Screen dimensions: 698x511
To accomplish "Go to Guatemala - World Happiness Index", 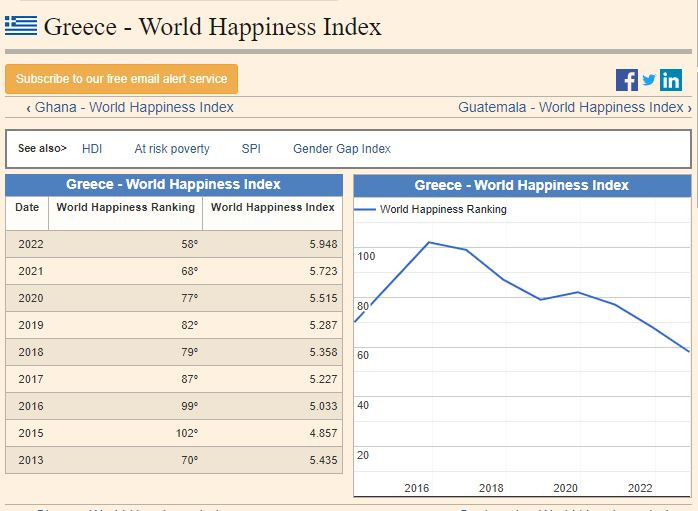I will tap(574, 107).
